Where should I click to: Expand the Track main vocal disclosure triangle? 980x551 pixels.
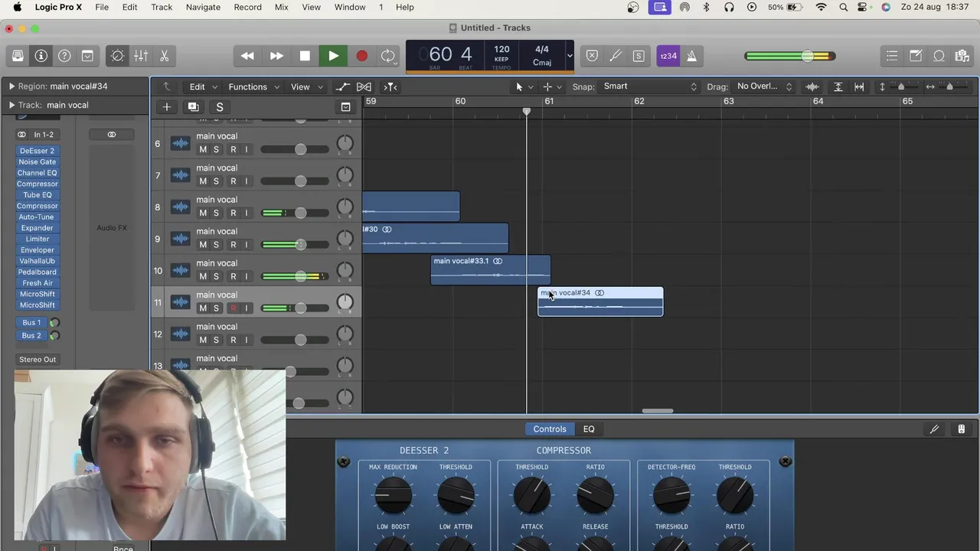(x=11, y=105)
